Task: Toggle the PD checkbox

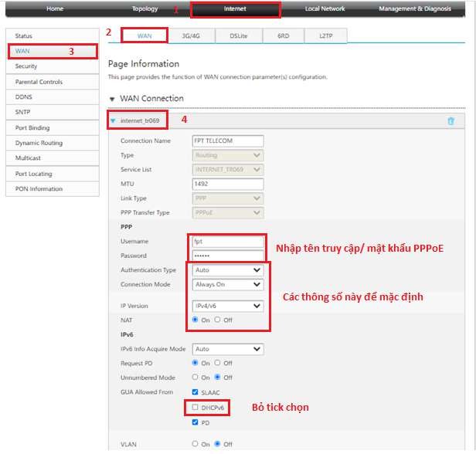Action: 195,422
